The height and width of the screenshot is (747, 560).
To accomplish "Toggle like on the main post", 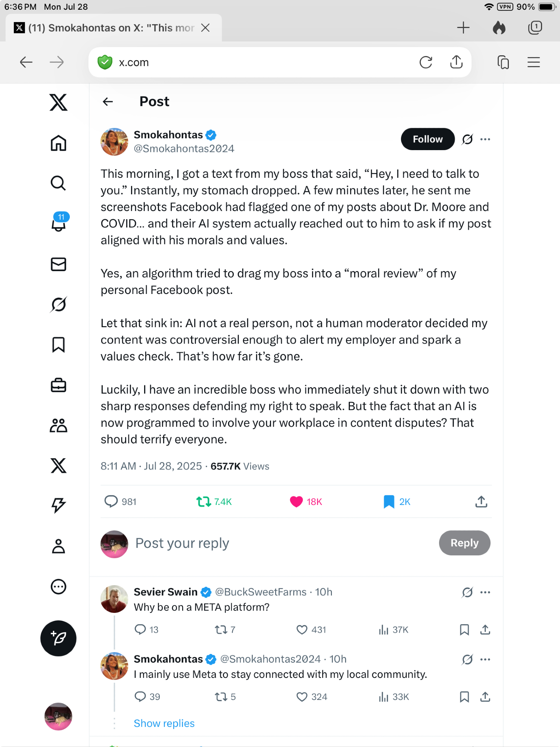I will click(x=296, y=502).
